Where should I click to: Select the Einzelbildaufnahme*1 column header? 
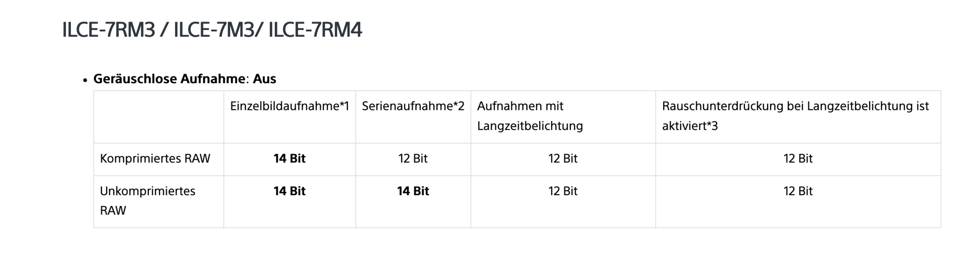[x=289, y=106]
